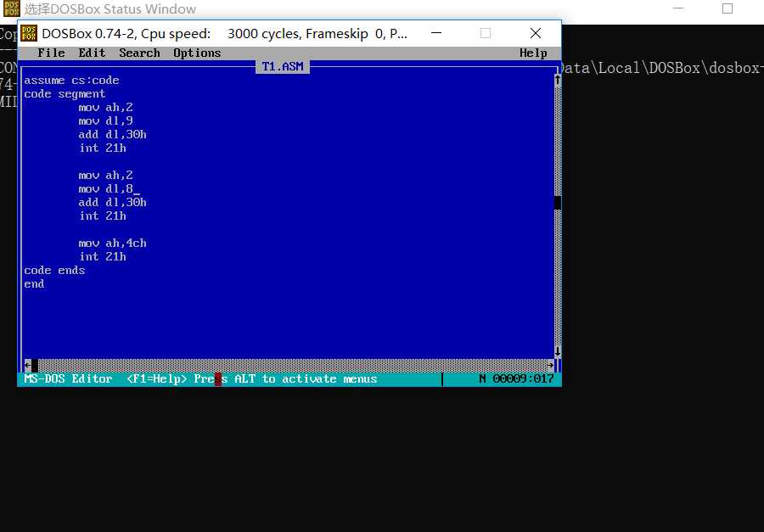Click the line 'code segment'
764x532 pixels.
[x=65, y=93]
